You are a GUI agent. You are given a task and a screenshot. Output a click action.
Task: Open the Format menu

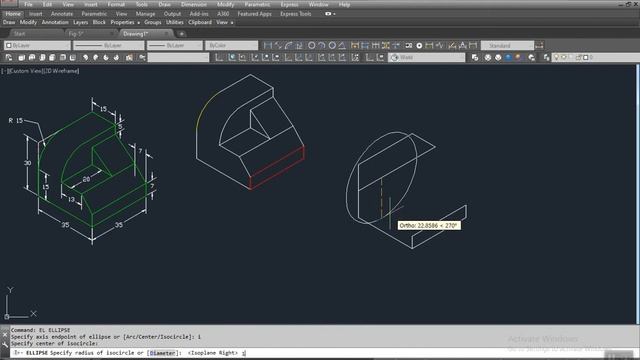click(x=116, y=4)
